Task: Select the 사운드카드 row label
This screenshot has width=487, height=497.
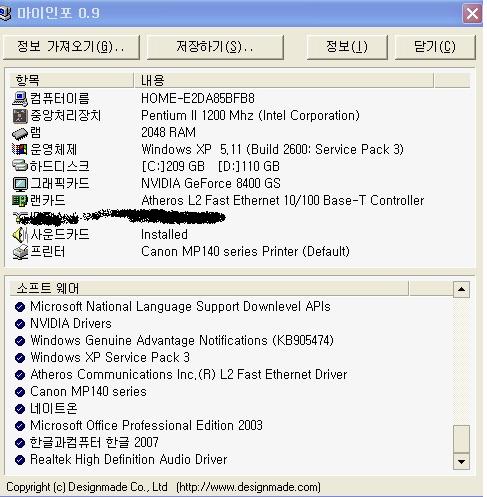Action: (x=60, y=235)
